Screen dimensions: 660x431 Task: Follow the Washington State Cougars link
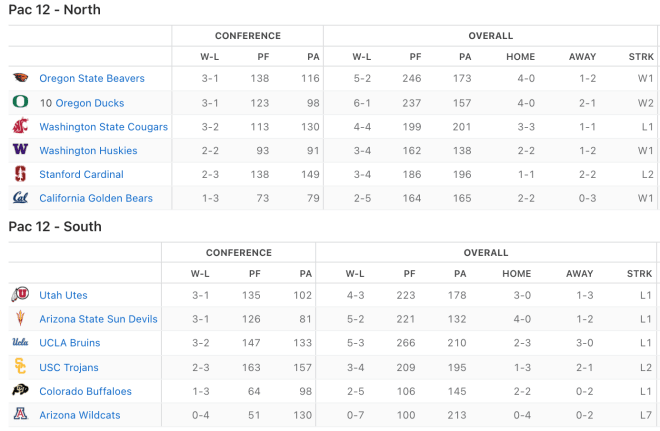pyautogui.click(x=104, y=127)
